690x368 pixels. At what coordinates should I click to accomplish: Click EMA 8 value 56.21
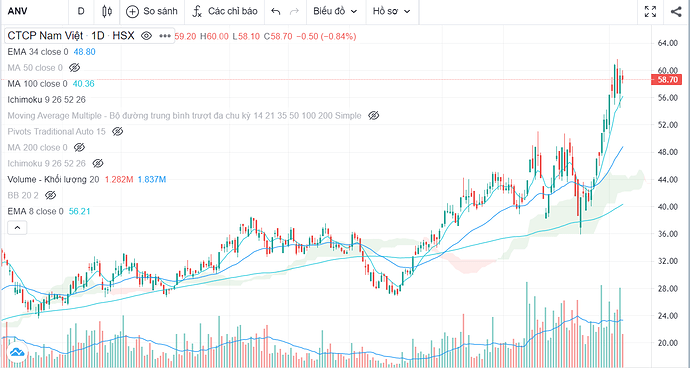coord(80,212)
